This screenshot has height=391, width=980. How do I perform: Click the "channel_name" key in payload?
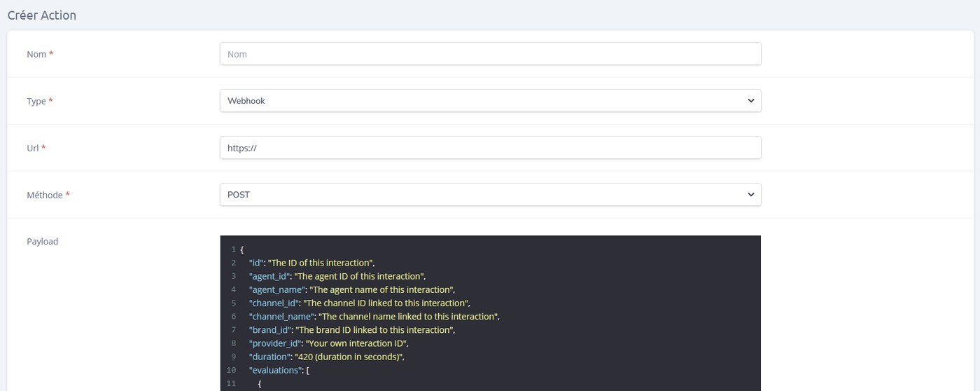[x=281, y=316]
